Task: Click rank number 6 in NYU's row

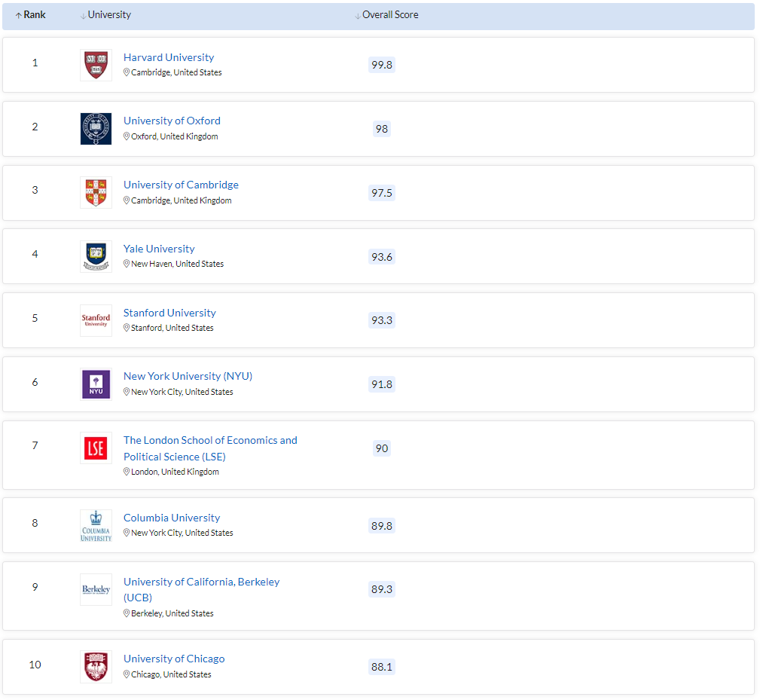Action: 35,382
